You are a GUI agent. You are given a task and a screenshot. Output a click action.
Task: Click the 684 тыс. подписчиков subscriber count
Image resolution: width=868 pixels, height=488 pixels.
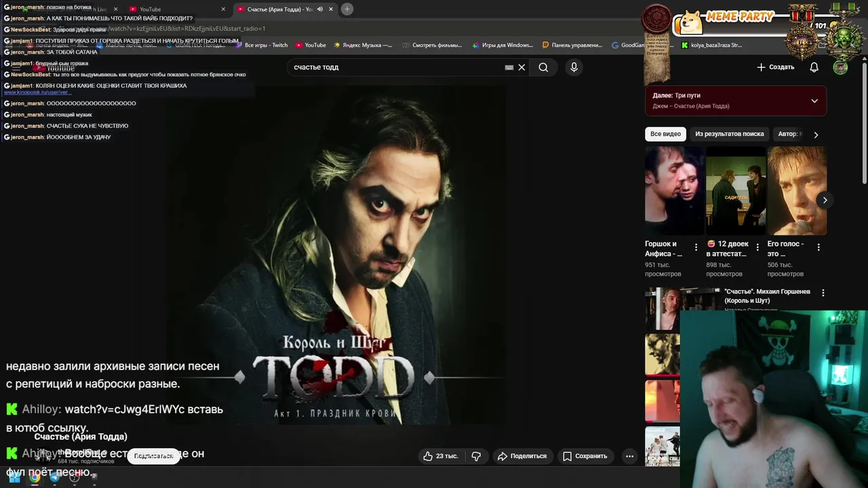click(86, 461)
